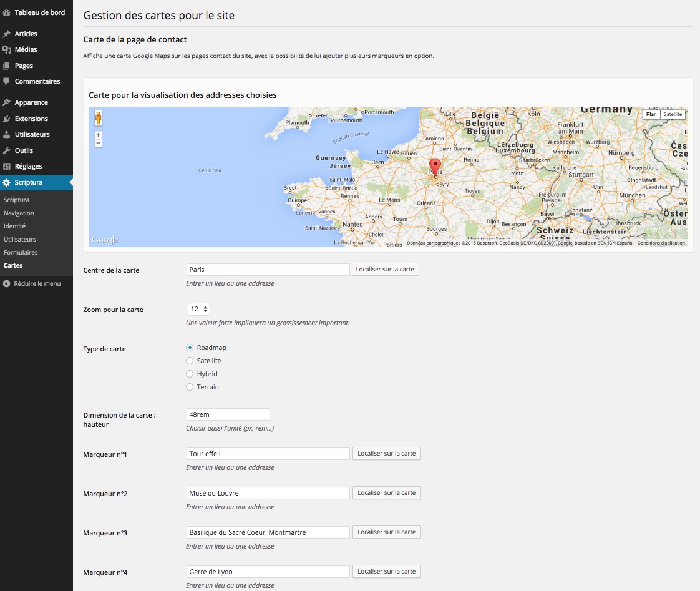Click the Tableau de bord dashboard icon
The image size is (700, 591).
coord(6,13)
